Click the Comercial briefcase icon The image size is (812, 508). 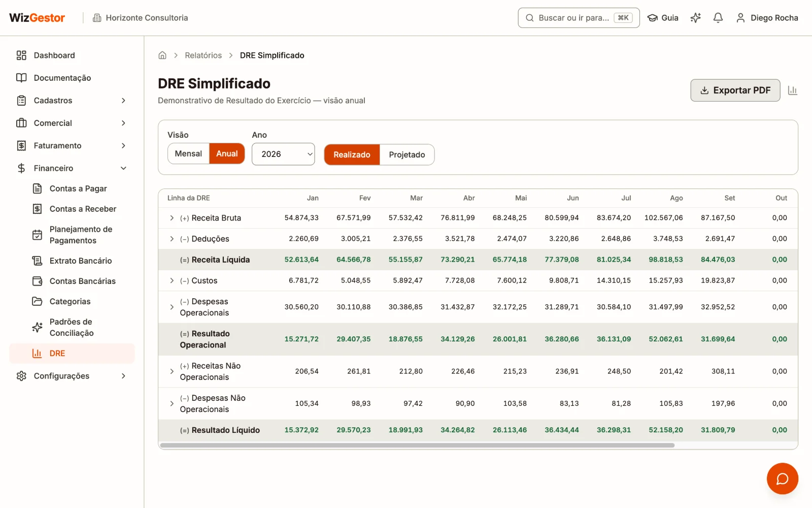click(21, 123)
